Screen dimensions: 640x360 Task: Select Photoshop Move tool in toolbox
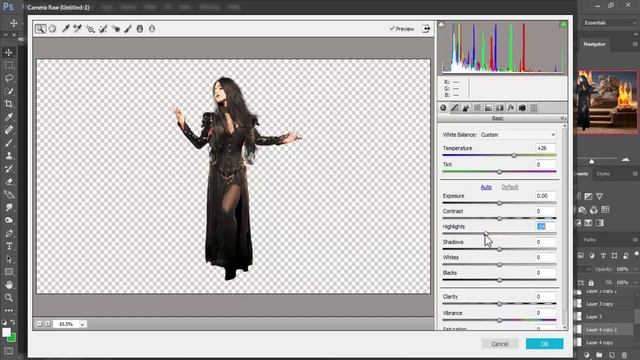click(9, 52)
